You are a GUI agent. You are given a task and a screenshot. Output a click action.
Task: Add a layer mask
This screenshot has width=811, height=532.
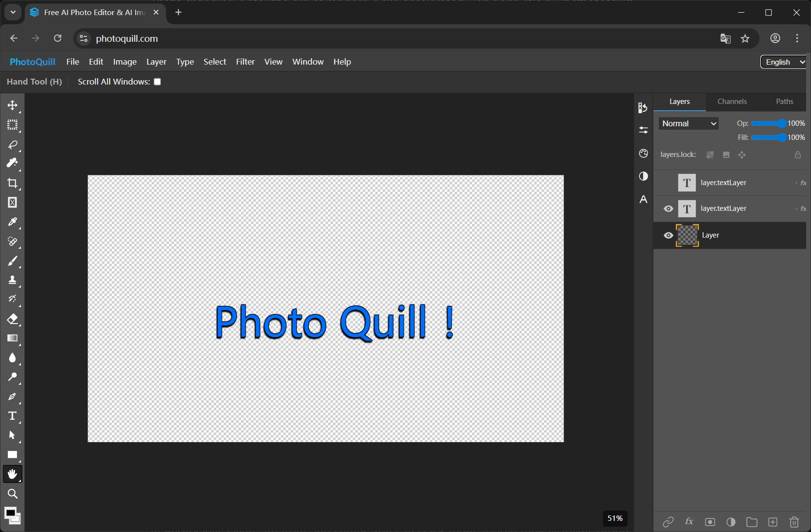710,522
